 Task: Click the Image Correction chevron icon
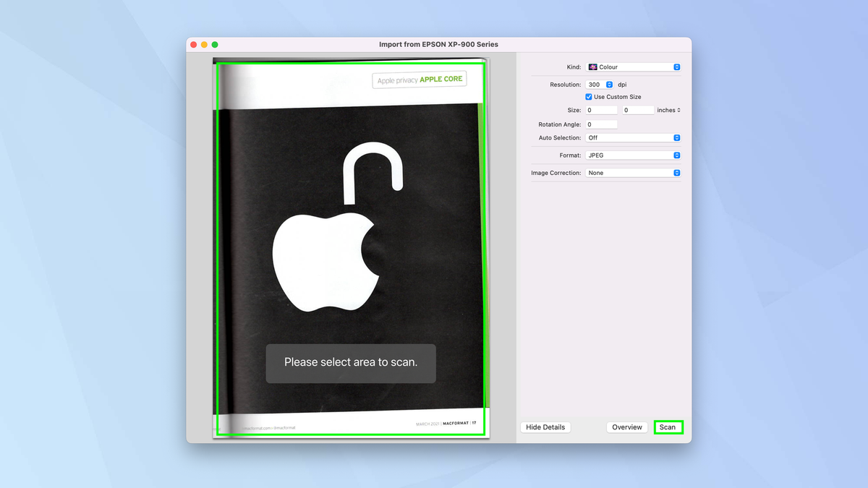click(676, 172)
